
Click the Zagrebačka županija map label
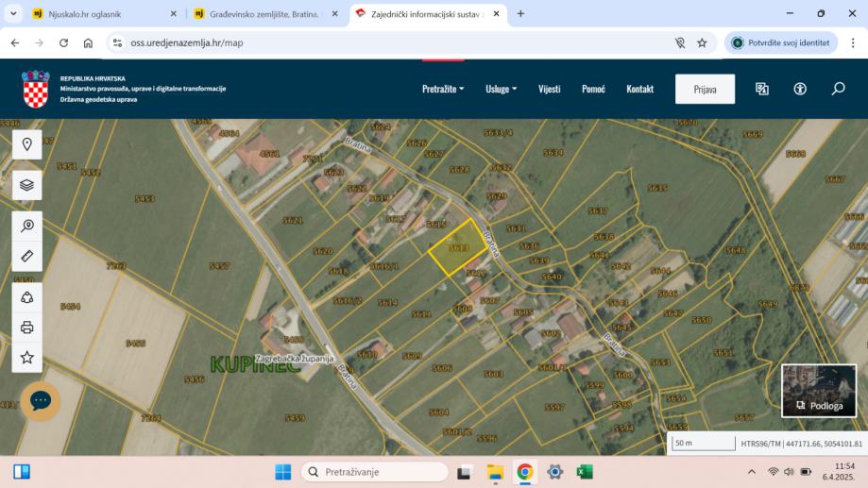(x=294, y=358)
